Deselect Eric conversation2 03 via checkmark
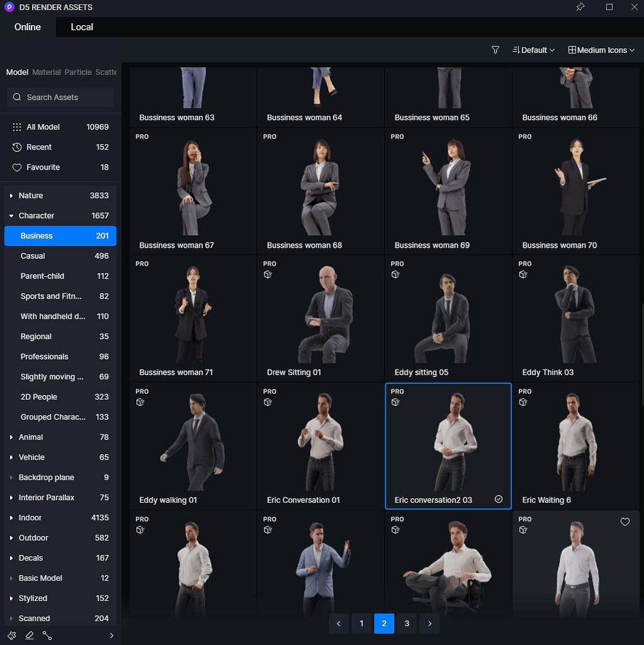644x645 pixels. click(498, 498)
